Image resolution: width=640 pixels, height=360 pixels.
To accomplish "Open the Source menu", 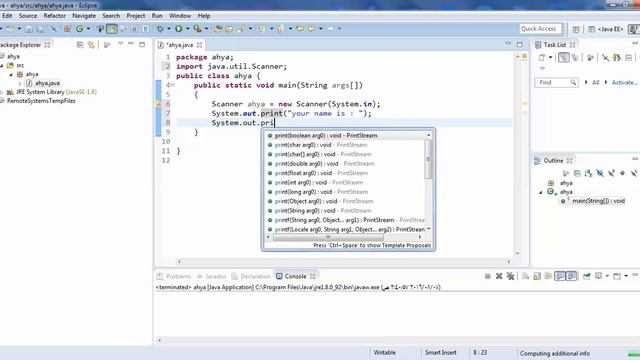I will 28,16.
